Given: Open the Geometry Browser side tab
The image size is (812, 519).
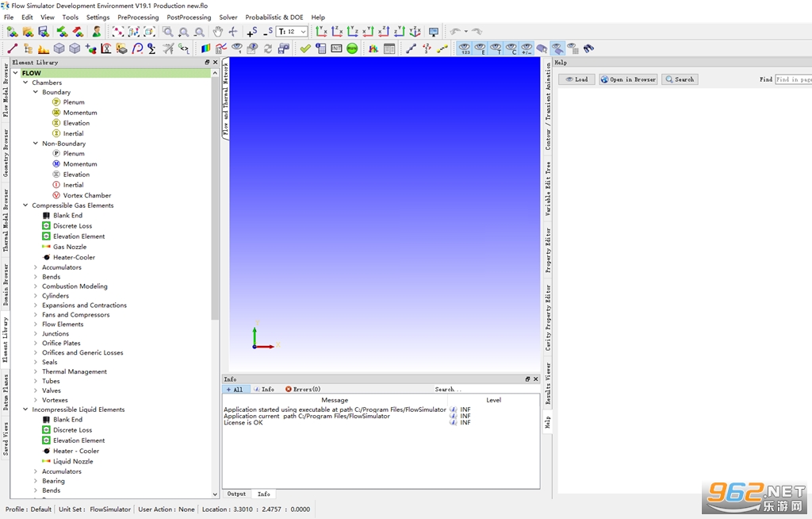Looking at the screenshot, I should pos(6,153).
